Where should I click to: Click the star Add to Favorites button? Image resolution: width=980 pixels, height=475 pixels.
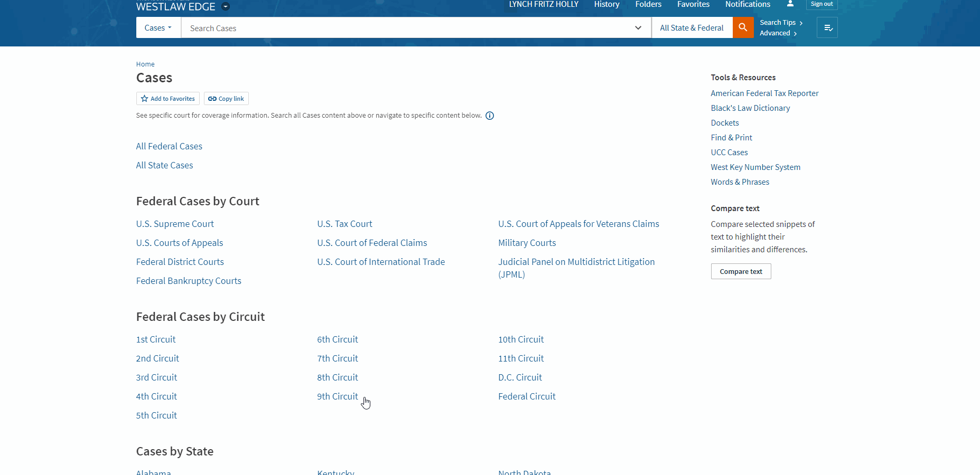pos(168,99)
